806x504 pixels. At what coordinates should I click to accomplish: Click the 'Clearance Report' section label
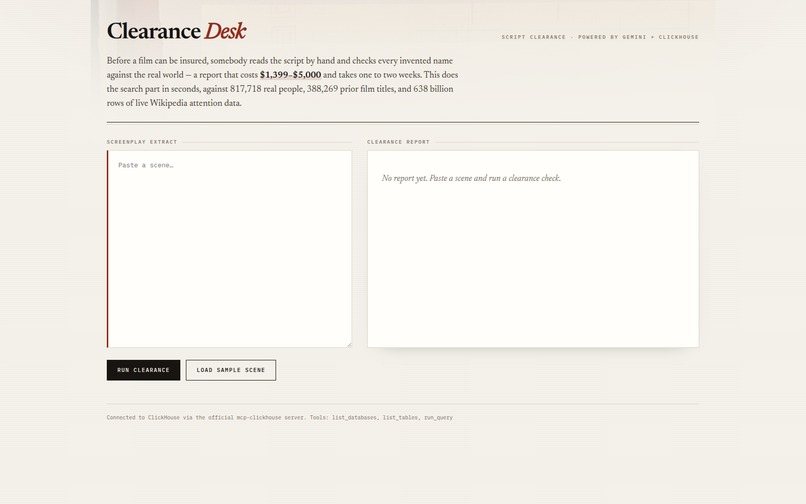[x=398, y=142]
